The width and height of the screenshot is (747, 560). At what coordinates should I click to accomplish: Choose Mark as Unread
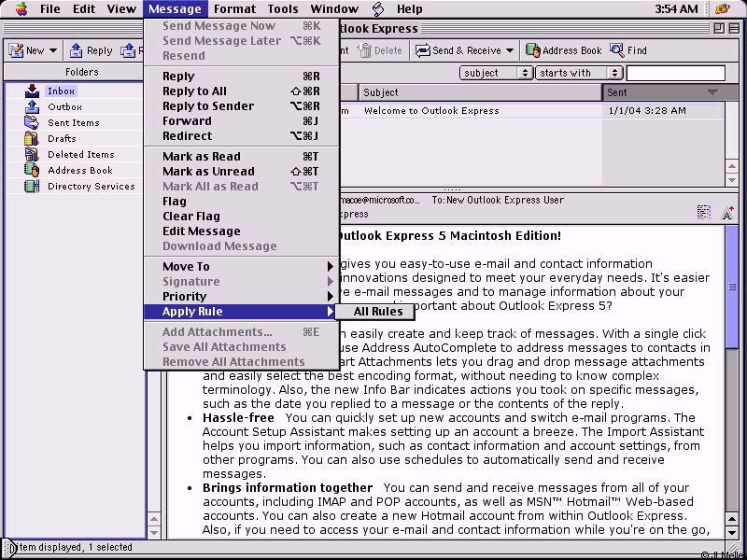[242, 172]
